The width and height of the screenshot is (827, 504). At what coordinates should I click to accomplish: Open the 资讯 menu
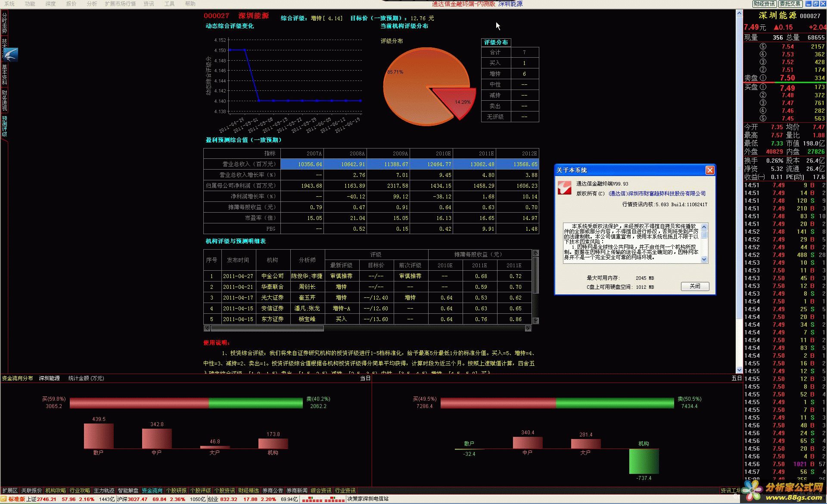coord(149,3)
